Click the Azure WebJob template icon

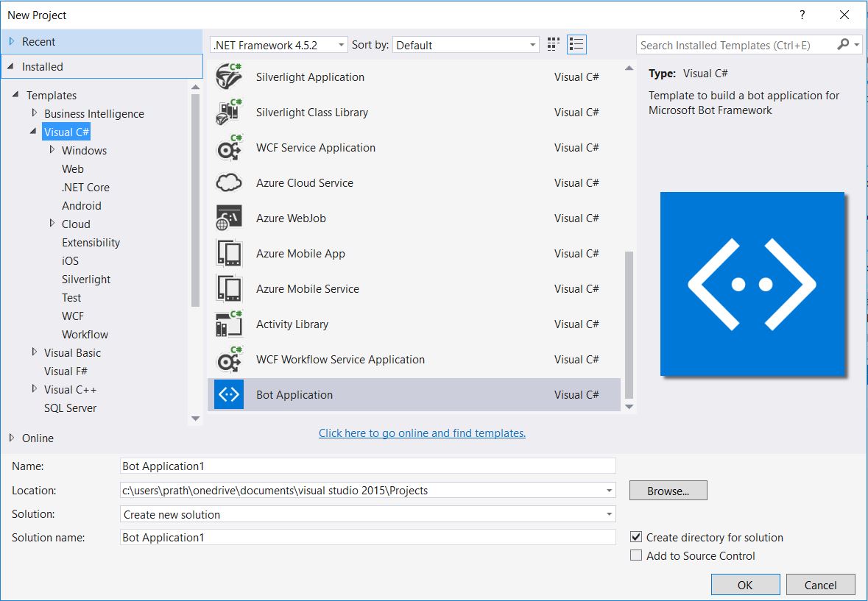[229, 218]
